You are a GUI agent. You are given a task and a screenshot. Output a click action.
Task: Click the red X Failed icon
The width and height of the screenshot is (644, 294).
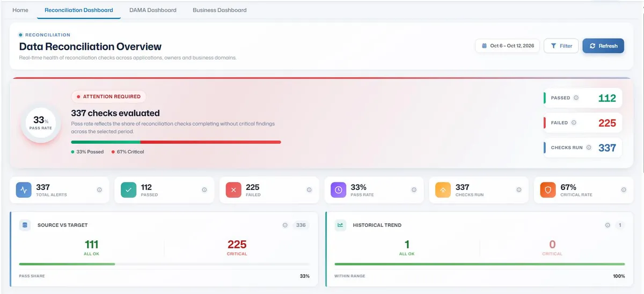[233, 190]
